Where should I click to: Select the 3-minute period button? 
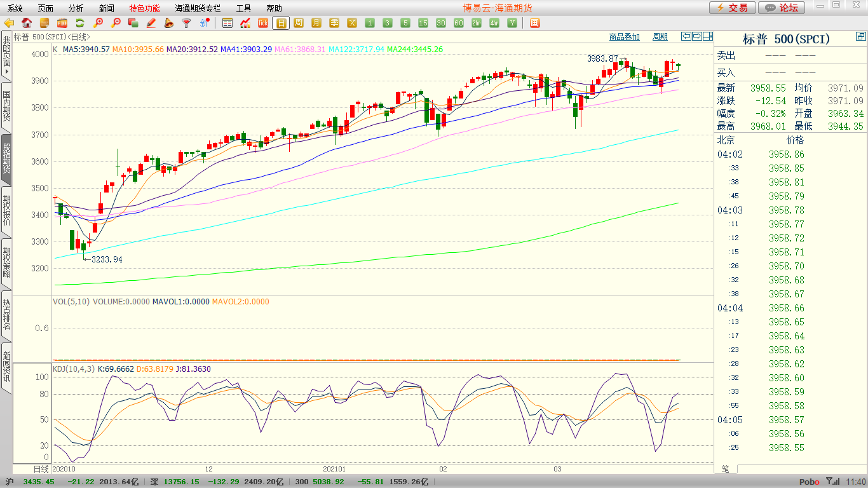(x=388, y=23)
